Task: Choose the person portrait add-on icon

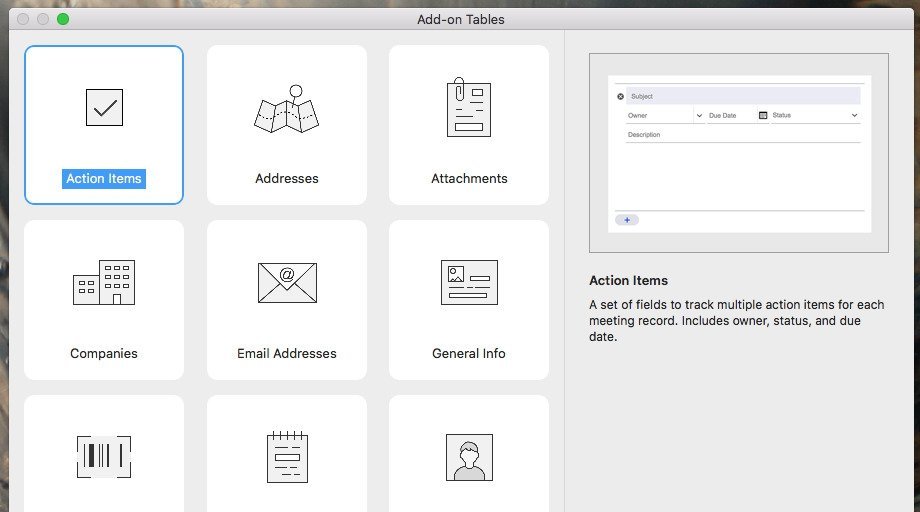Action: click(468, 456)
